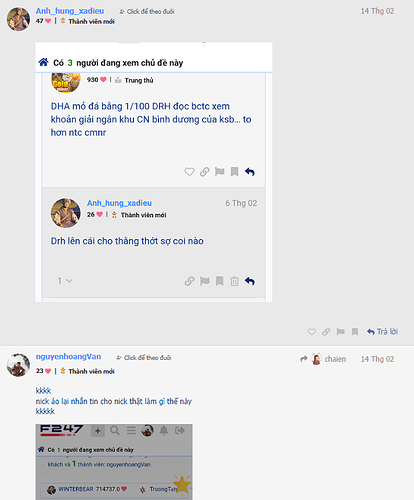414x500 pixels.
Task: Click Trả lời to reply
Action: click(x=382, y=332)
